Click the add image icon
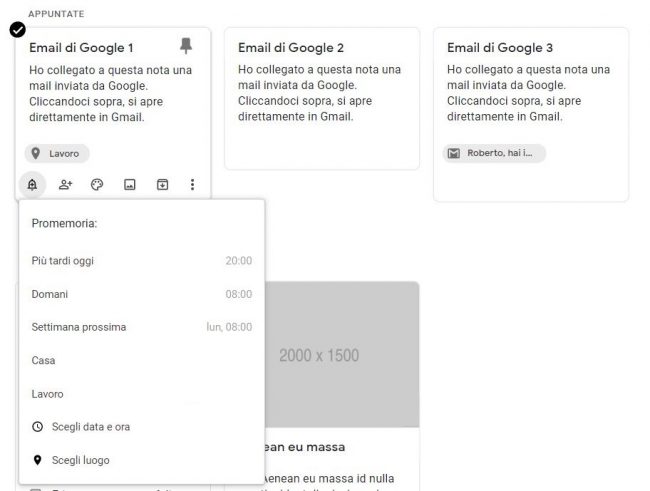Image resolution: width=650 pixels, height=491 pixels. point(129,185)
